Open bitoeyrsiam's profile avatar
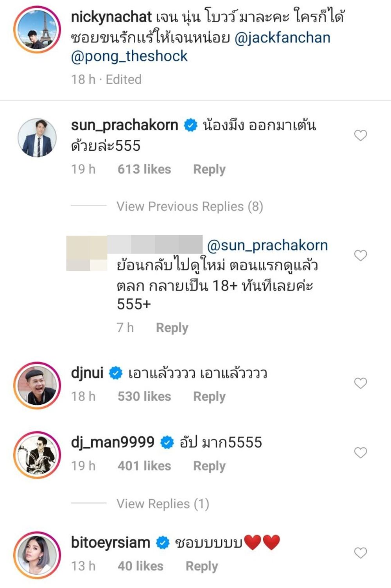Viewport: 391px width, 588px height. (x=37, y=555)
